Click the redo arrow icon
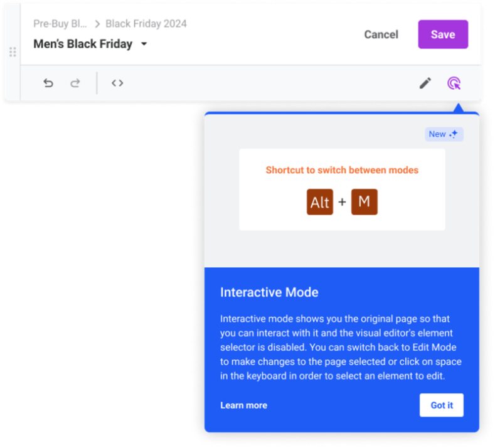Image resolution: width=495 pixels, height=448 pixels. (75, 83)
